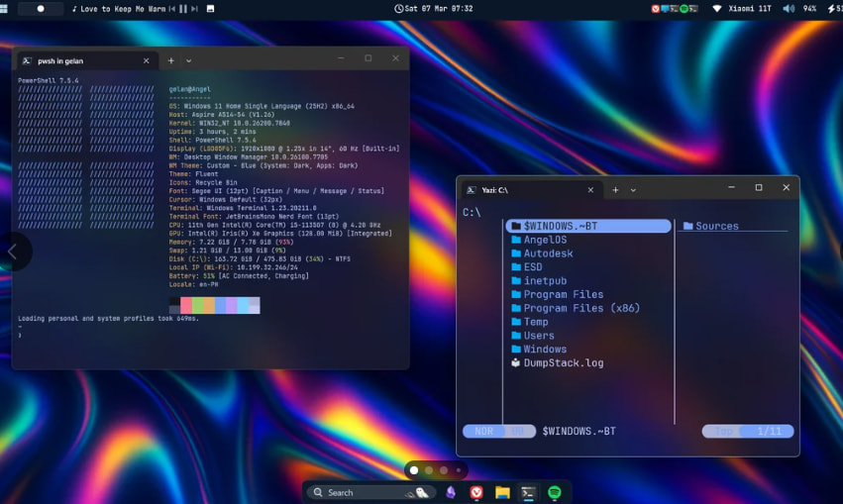
Task: Open the Yazi window new-tab dropdown arrow
Action: click(633, 190)
